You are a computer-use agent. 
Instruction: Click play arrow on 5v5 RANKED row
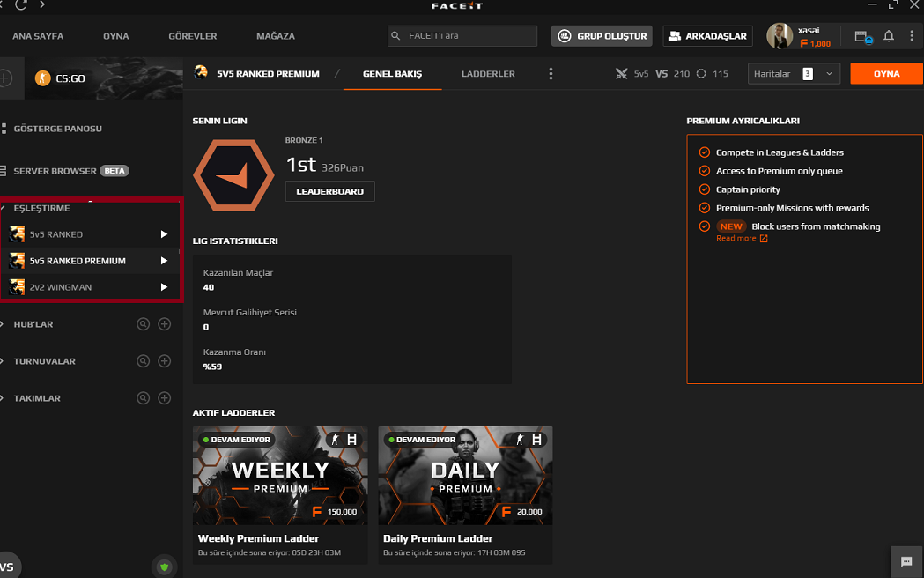coord(165,234)
